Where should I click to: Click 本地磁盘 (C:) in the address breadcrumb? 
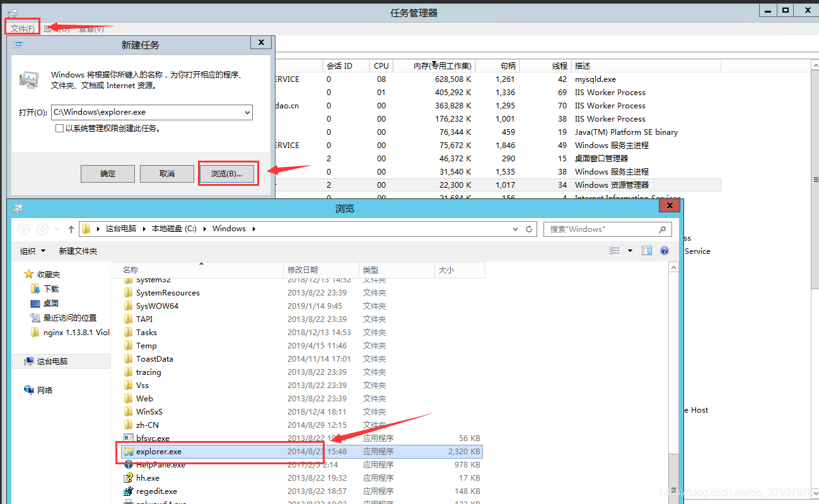click(x=174, y=229)
